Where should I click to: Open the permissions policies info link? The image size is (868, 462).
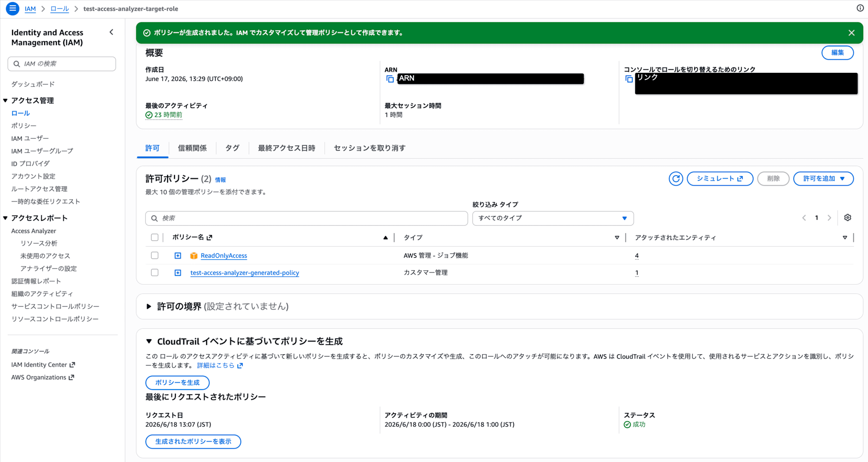click(220, 180)
